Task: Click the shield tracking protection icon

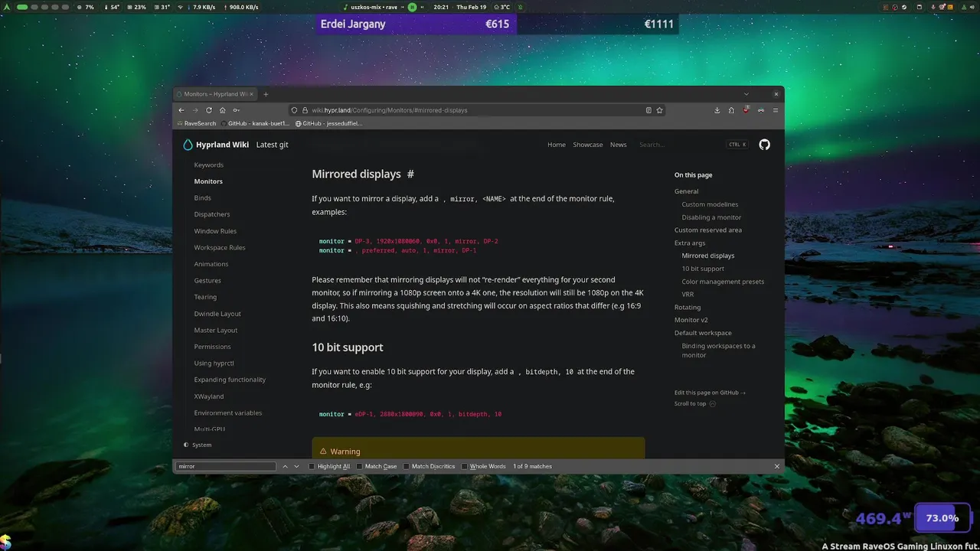Action: 296,110
